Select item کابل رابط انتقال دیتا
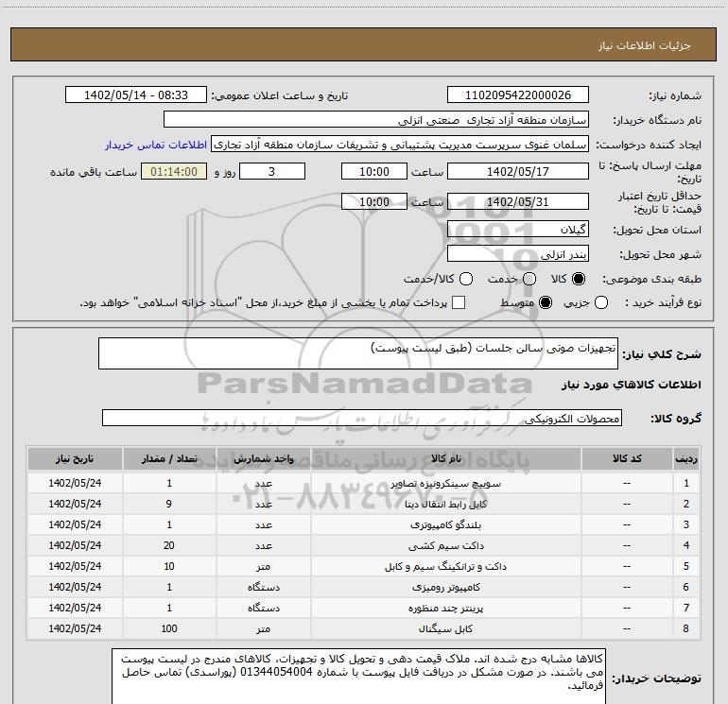This screenshot has height=704, width=728. pos(445,505)
